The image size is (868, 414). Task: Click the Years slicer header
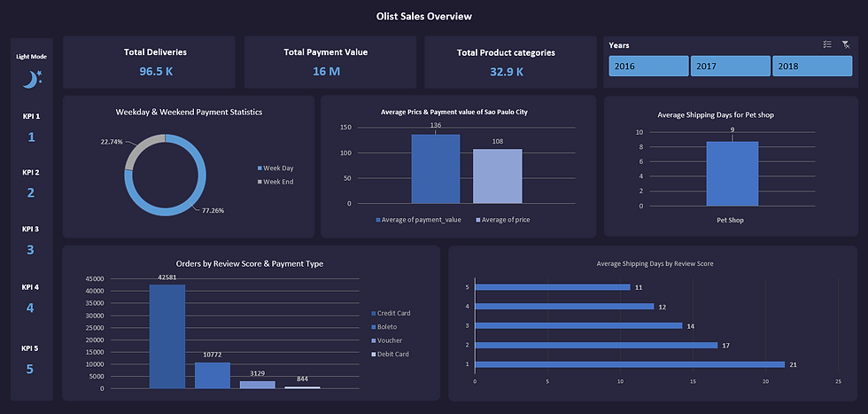619,45
